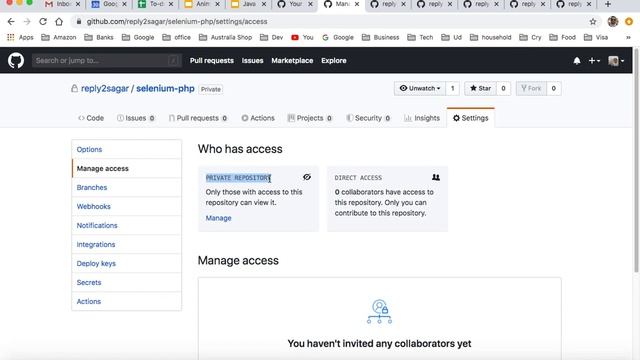Reload the page
The image size is (640, 360).
[x=43, y=22]
